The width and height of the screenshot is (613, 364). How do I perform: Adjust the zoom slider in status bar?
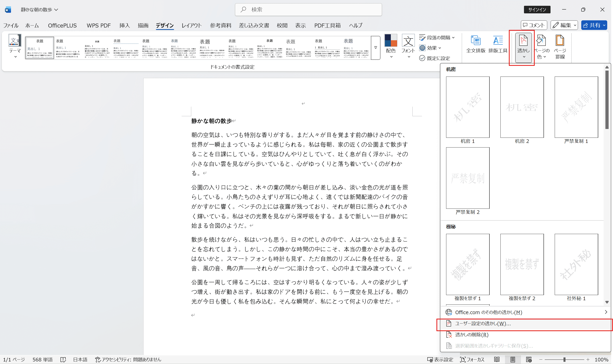click(x=565, y=359)
